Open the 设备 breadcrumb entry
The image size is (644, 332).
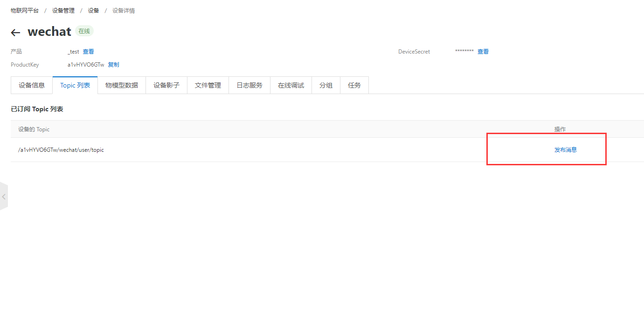[x=93, y=10]
